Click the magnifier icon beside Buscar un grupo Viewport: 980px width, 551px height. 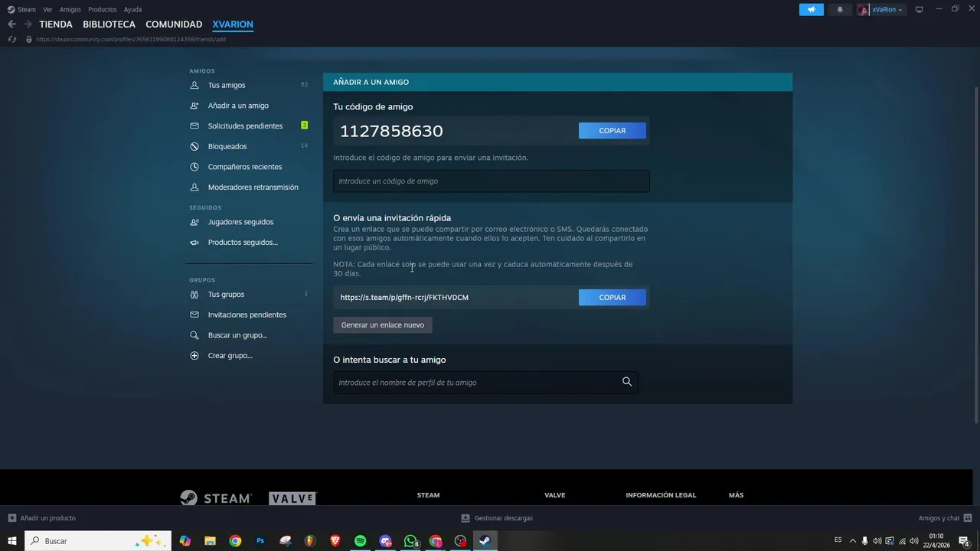194,335
